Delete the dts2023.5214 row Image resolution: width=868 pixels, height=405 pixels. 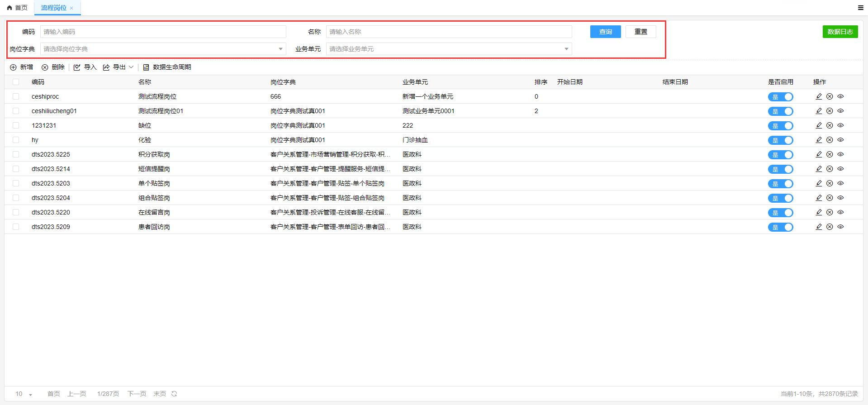click(830, 169)
